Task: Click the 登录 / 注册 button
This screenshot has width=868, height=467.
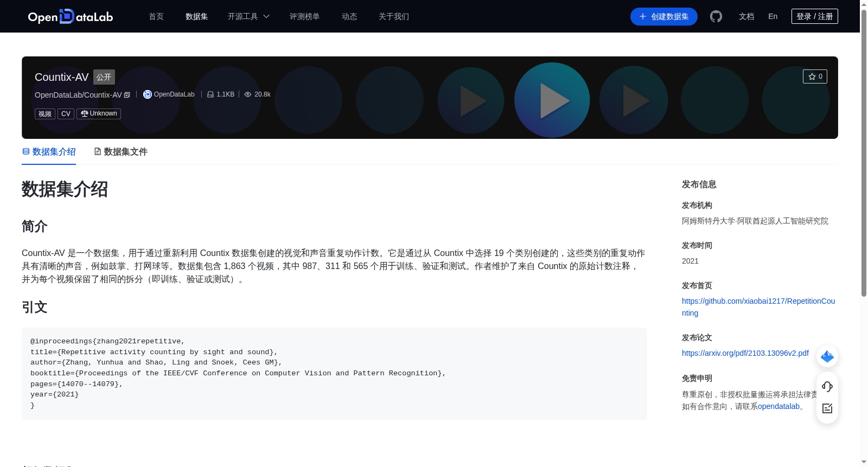Action: (x=815, y=16)
